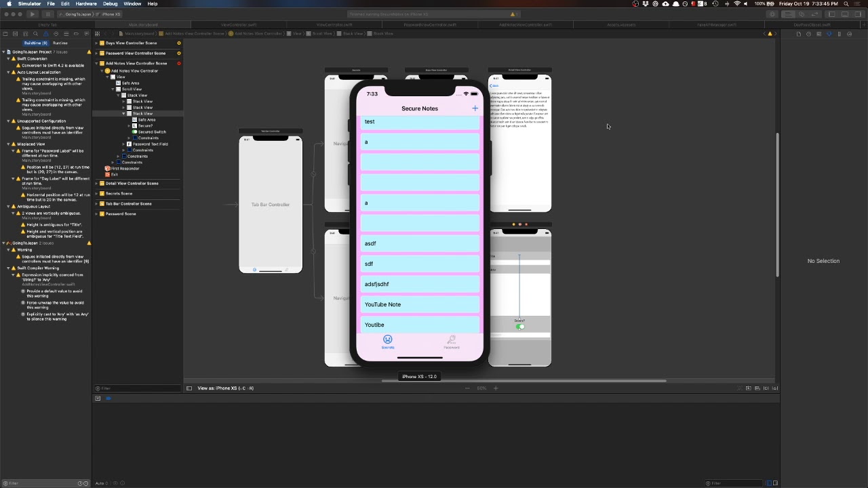Open Time Machine menu bar icon
The height and width of the screenshot is (488, 868).
(716, 4)
